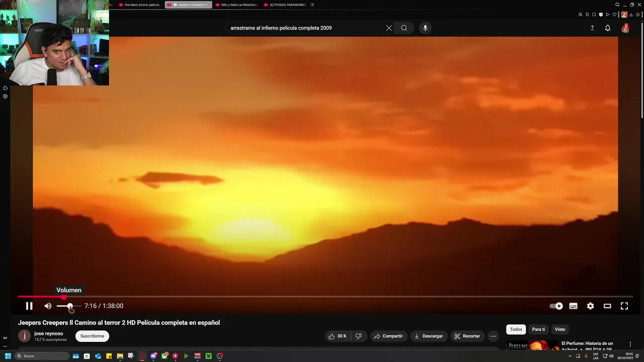Open the more actions ellipsis under the video
The height and width of the screenshot is (362, 644).
493,336
